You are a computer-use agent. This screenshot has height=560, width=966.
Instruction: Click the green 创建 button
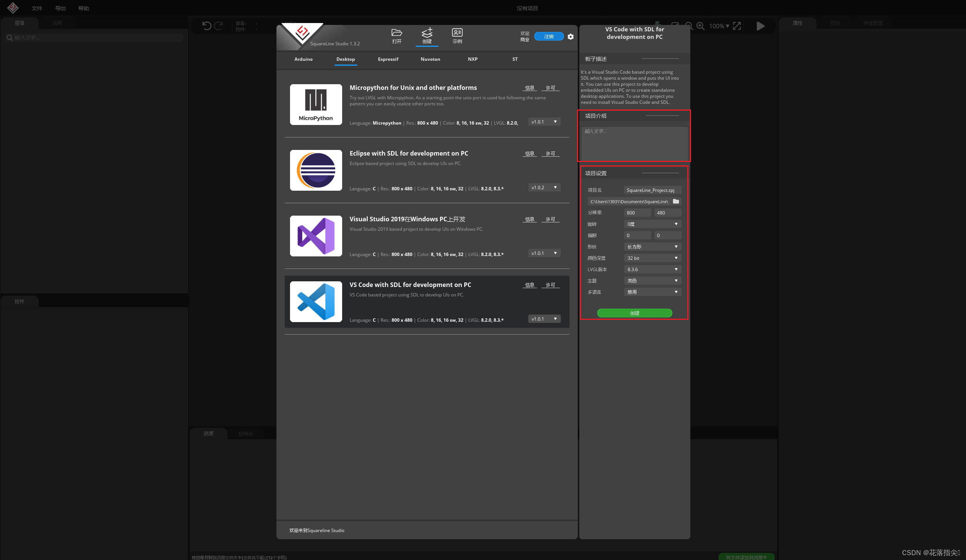(634, 313)
